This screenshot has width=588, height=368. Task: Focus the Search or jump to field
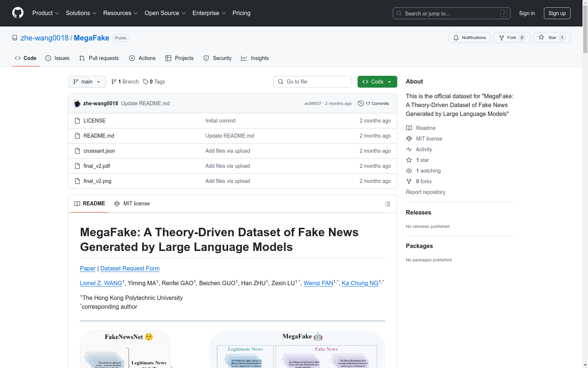[x=452, y=13]
